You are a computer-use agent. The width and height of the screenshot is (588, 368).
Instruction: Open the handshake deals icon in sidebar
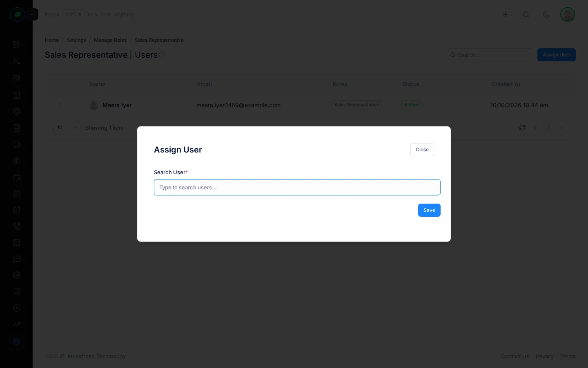(17, 112)
